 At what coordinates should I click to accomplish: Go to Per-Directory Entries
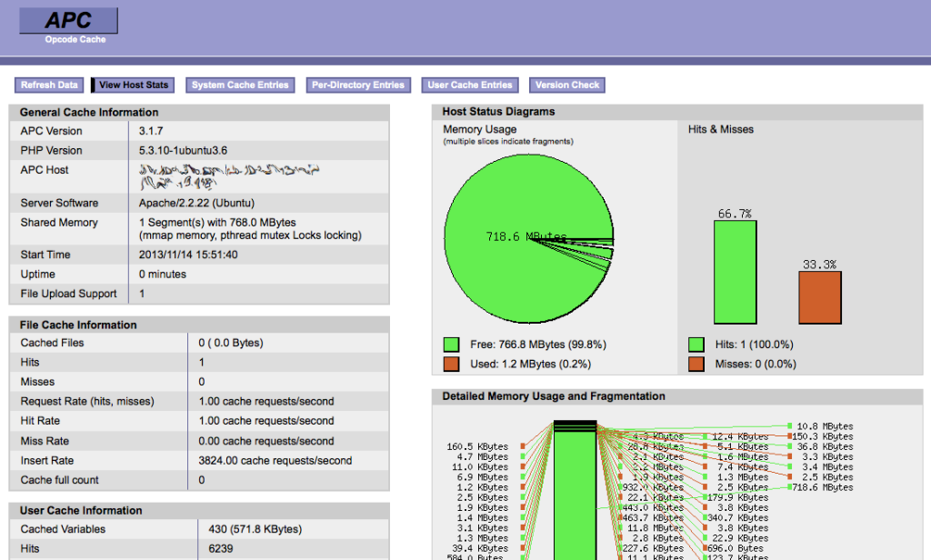pos(358,85)
